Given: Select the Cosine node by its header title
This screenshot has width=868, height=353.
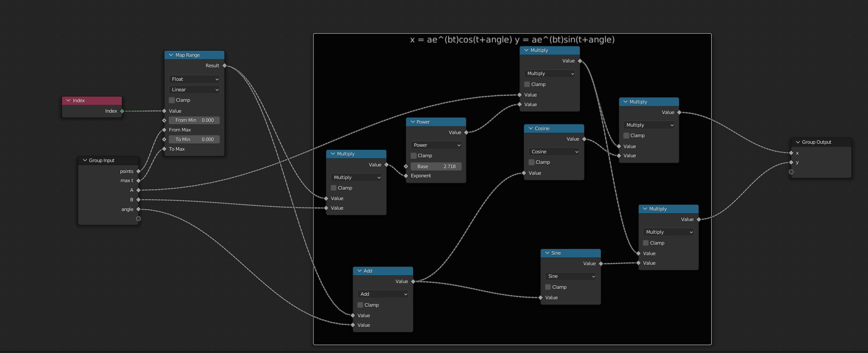Looking at the screenshot, I should 542,128.
